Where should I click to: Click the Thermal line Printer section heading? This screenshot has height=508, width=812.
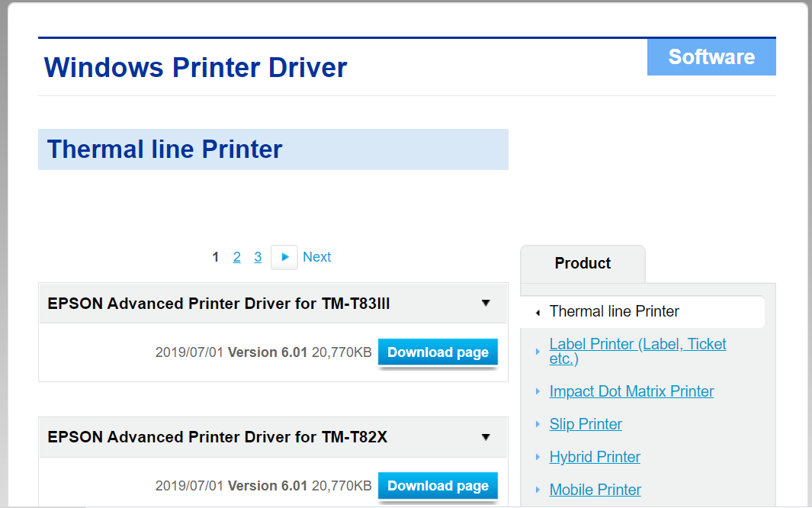tap(165, 150)
